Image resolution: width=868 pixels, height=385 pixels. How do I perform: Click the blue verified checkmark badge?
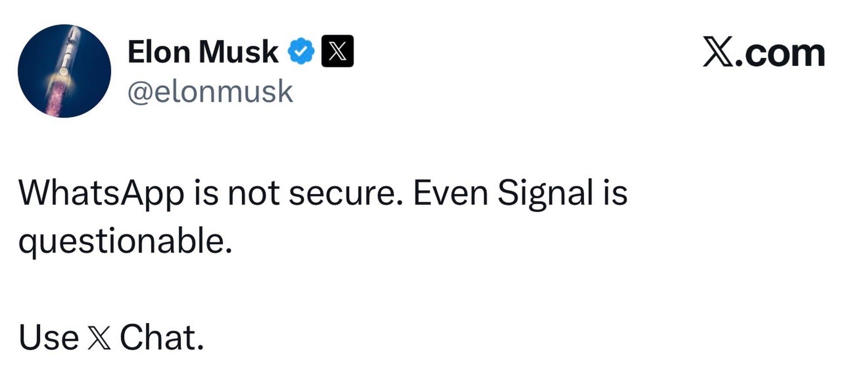coord(301,51)
